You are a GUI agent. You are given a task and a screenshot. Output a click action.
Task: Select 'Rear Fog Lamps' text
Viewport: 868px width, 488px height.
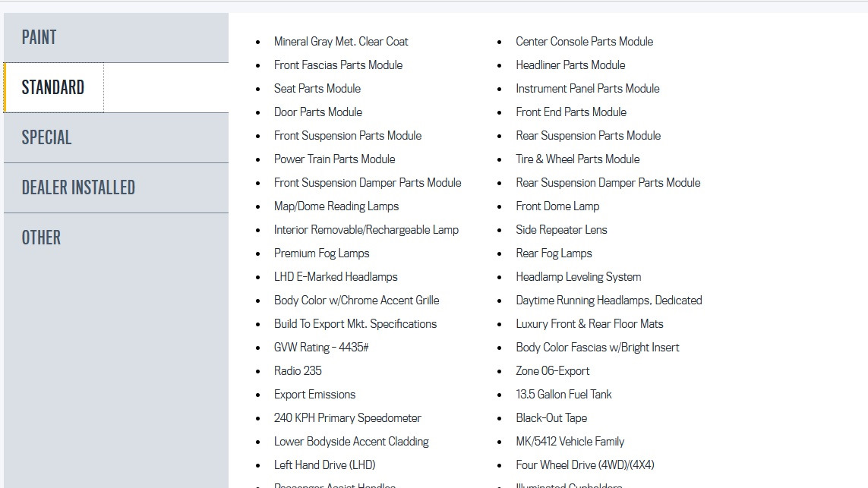pyautogui.click(x=554, y=253)
